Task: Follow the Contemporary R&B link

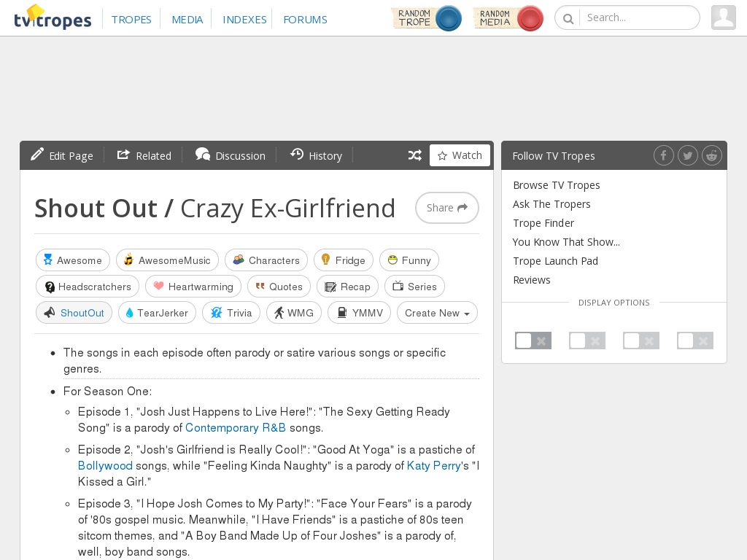Action: pos(236,427)
